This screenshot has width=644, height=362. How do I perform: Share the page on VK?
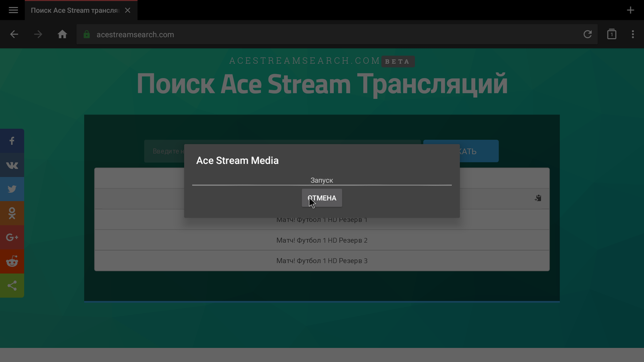12,165
